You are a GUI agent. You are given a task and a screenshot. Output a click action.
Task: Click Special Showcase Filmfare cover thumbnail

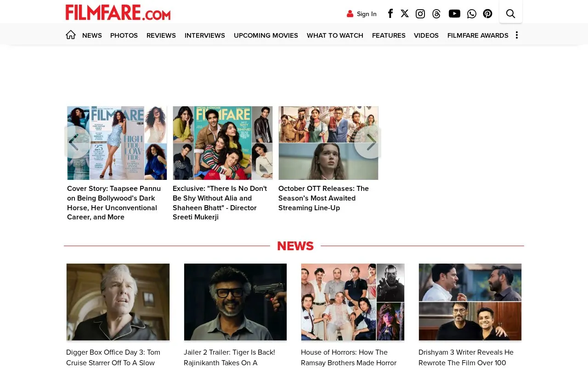[223, 143]
